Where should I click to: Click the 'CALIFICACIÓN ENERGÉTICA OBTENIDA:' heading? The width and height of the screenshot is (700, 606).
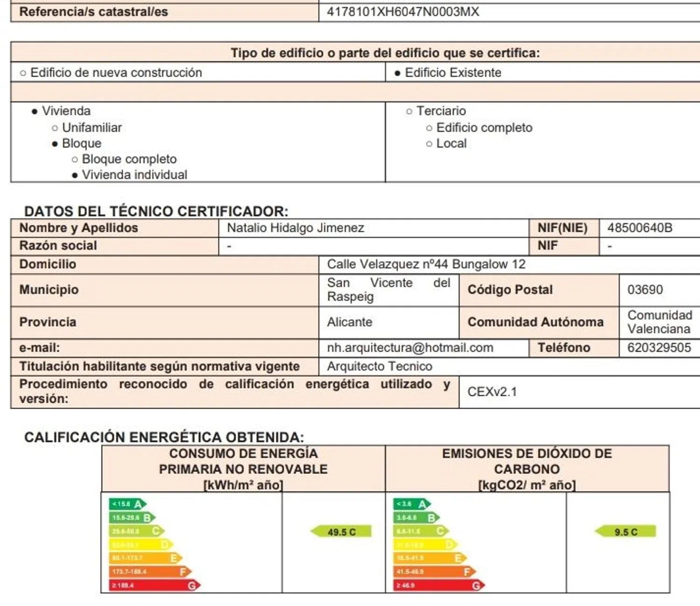pyautogui.click(x=164, y=437)
